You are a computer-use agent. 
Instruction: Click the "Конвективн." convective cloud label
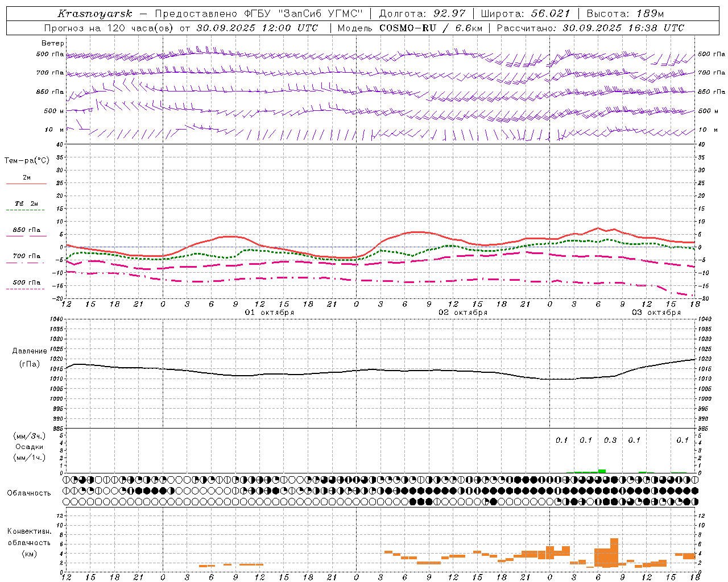click(30, 531)
